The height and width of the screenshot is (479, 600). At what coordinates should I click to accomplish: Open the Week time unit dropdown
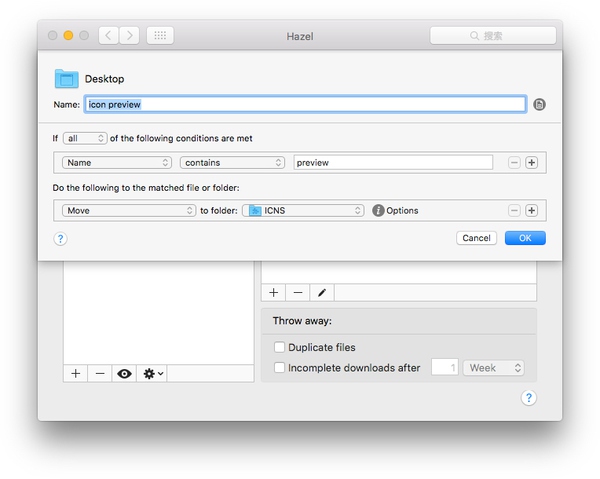click(x=493, y=368)
